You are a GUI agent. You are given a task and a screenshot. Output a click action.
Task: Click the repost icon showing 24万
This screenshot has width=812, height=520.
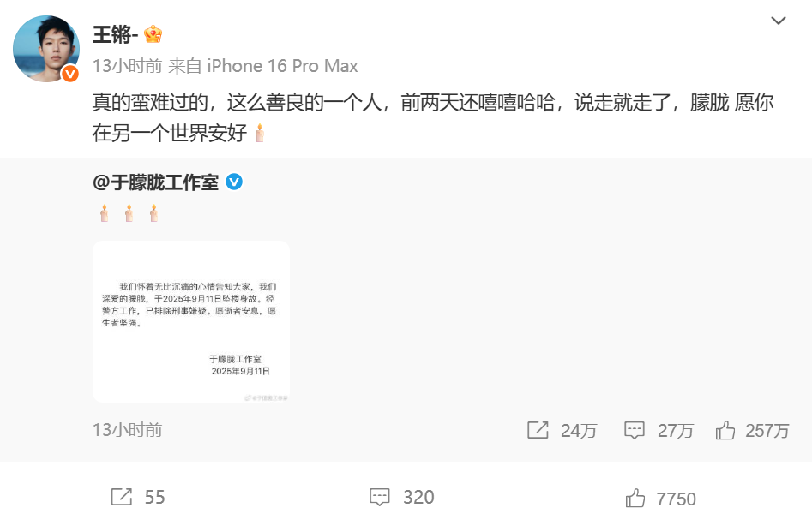coord(562,430)
